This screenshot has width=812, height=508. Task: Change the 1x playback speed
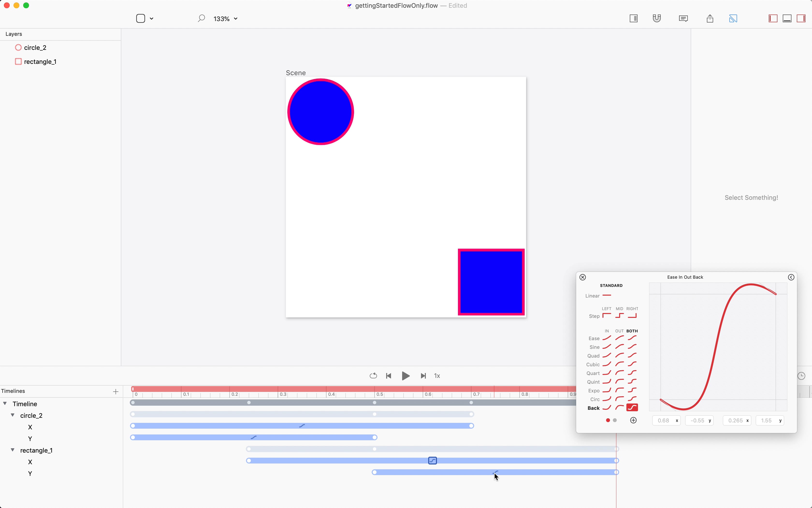coord(437,376)
